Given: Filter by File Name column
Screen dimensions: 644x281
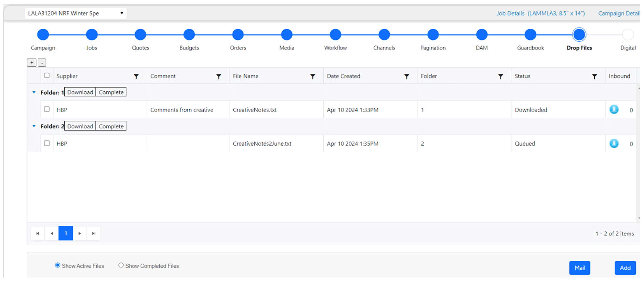Looking at the screenshot, I should [313, 76].
